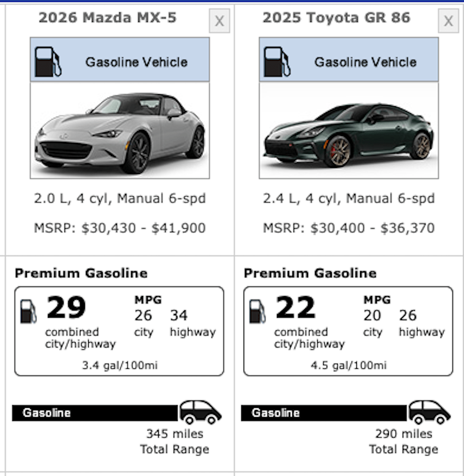Remove the 2026 Mazda MX-5 column
The height and width of the screenshot is (476, 464).
[x=219, y=20]
